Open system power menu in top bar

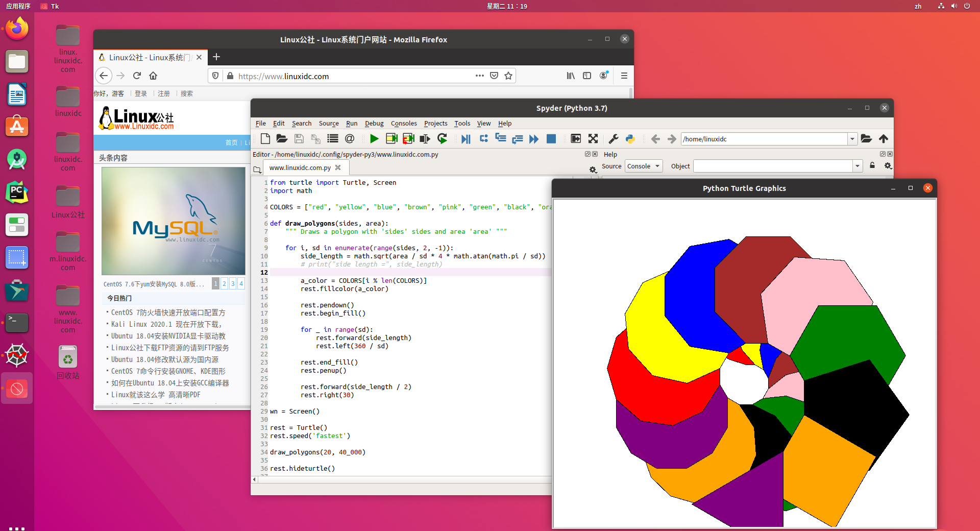967,6
